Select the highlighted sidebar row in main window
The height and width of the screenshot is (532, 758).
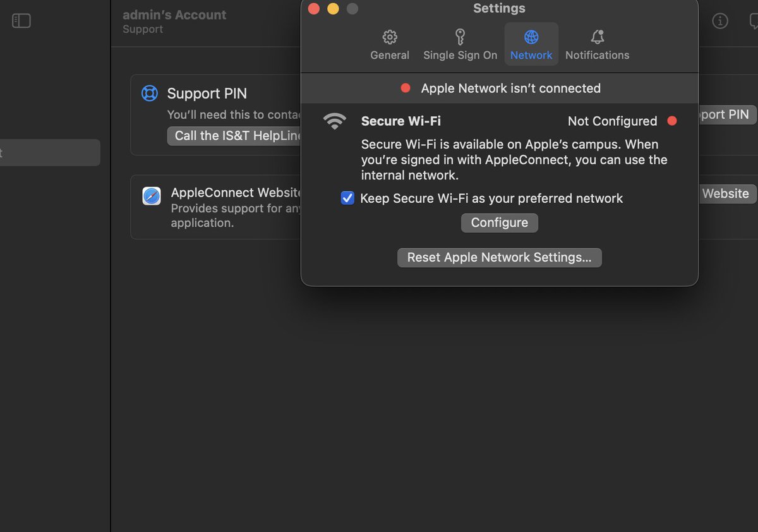(x=50, y=152)
